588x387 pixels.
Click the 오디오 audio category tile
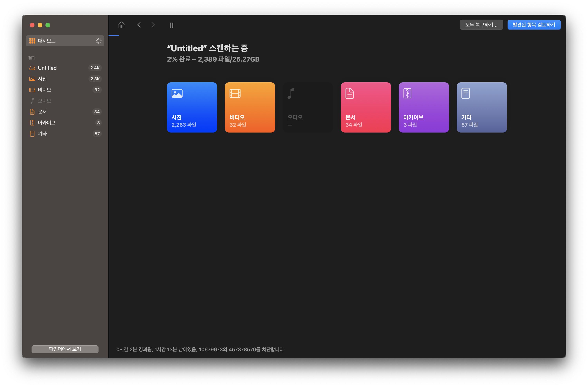click(x=308, y=107)
